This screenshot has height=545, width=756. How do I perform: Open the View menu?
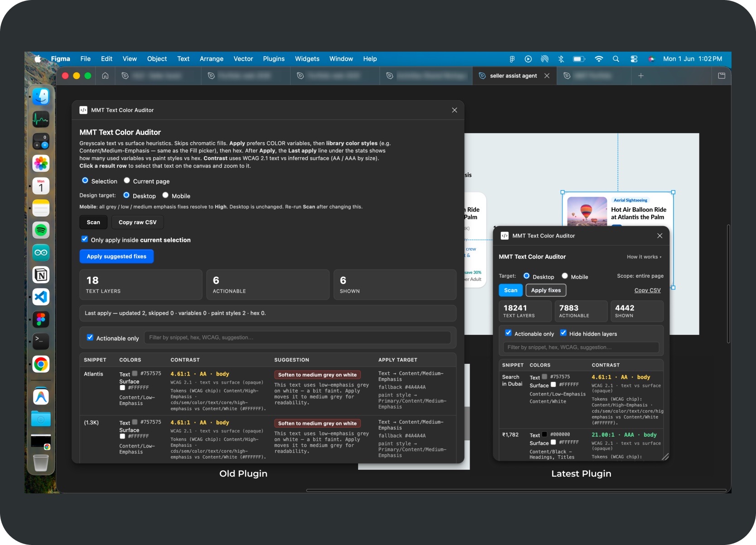[x=130, y=59]
